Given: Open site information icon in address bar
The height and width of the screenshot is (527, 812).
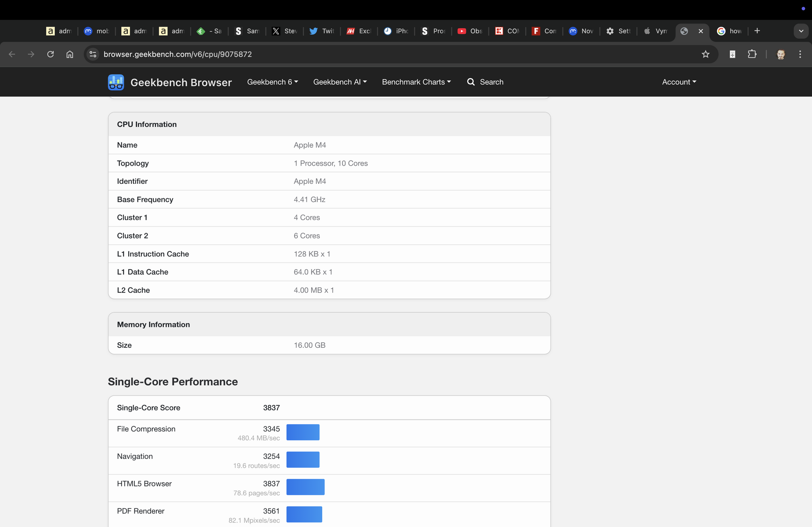Looking at the screenshot, I should 93,54.
